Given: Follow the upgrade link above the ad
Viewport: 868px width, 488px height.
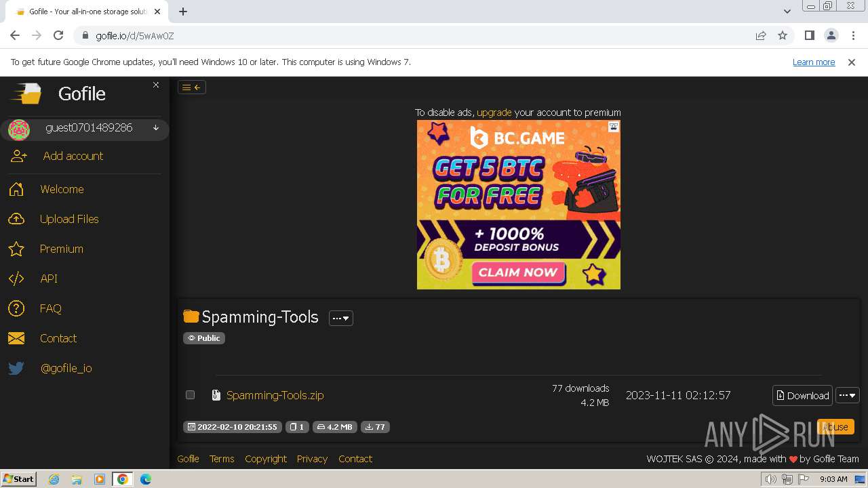Looking at the screenshot, I should coord(494,113).
